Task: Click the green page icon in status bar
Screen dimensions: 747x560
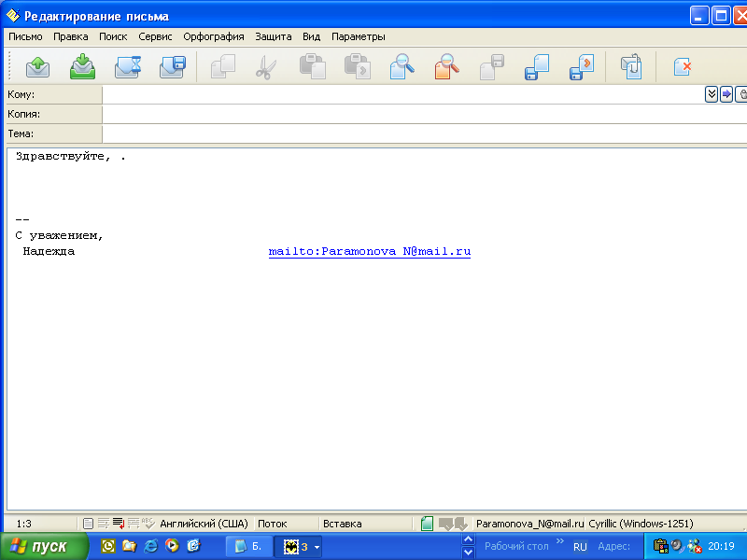Action: (x=427, y=524)
